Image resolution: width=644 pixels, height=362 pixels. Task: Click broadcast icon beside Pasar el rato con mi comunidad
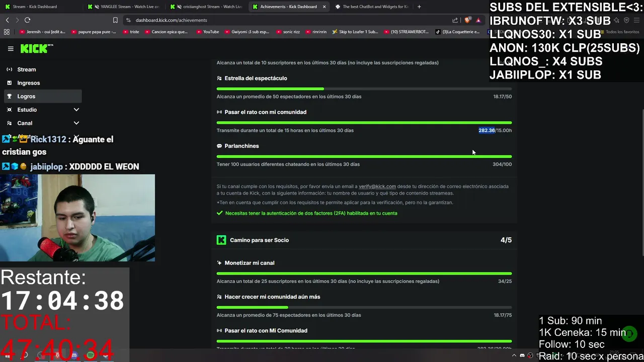click(x=219, y=112)
